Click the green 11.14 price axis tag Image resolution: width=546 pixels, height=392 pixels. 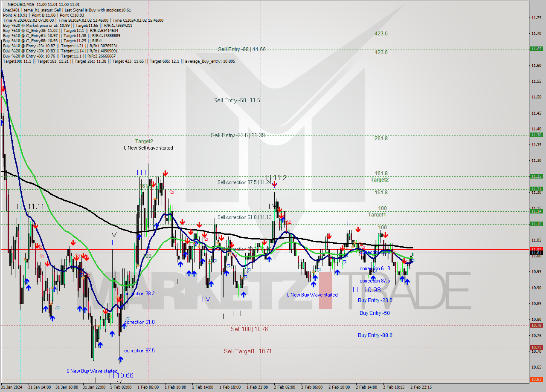536,211
